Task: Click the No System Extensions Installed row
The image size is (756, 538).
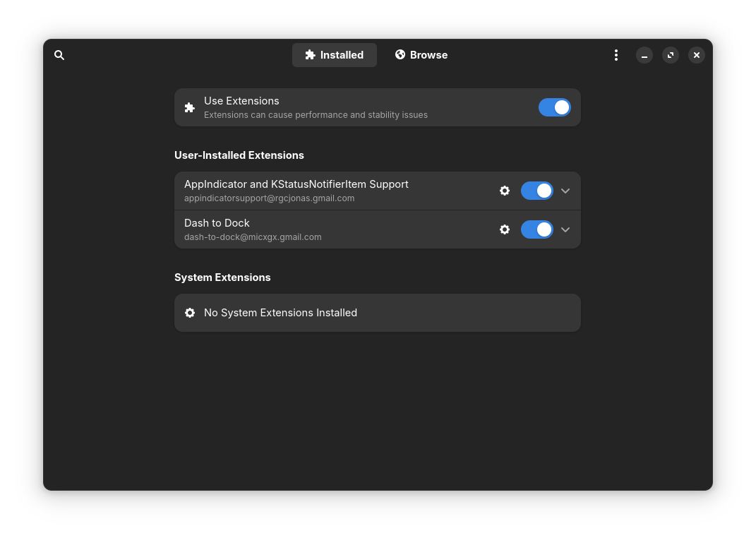Action: tap(377, 313)
